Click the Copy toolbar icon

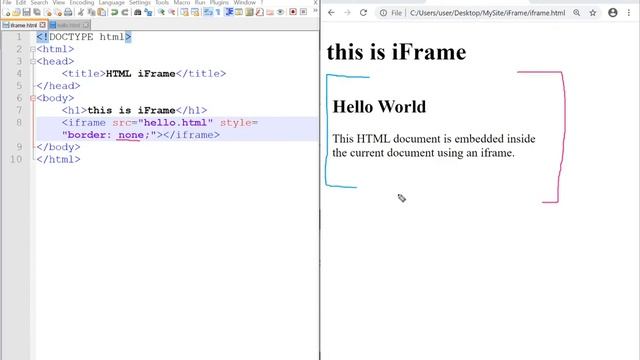coord(91,12)
